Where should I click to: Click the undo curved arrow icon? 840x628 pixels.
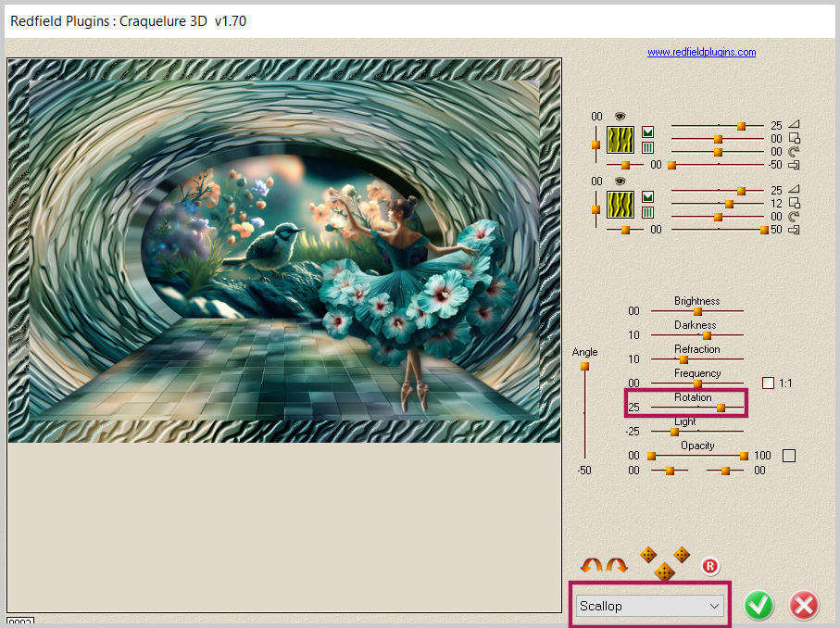592,565
